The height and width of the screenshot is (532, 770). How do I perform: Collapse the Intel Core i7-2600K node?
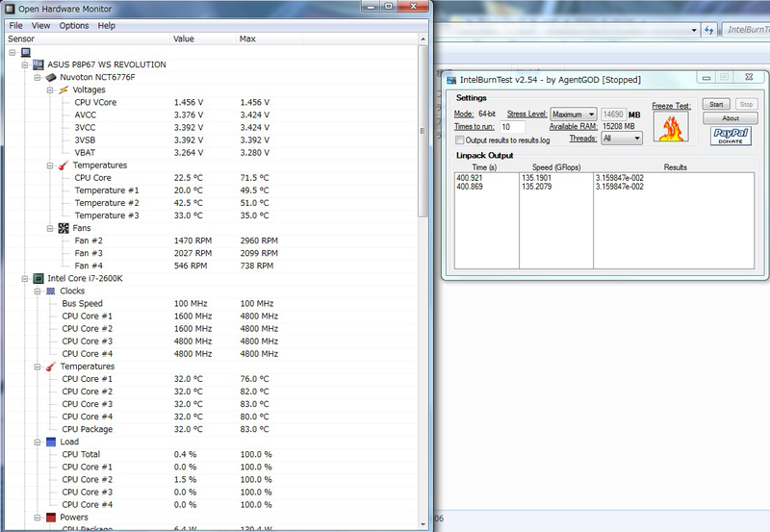(25, 279)
